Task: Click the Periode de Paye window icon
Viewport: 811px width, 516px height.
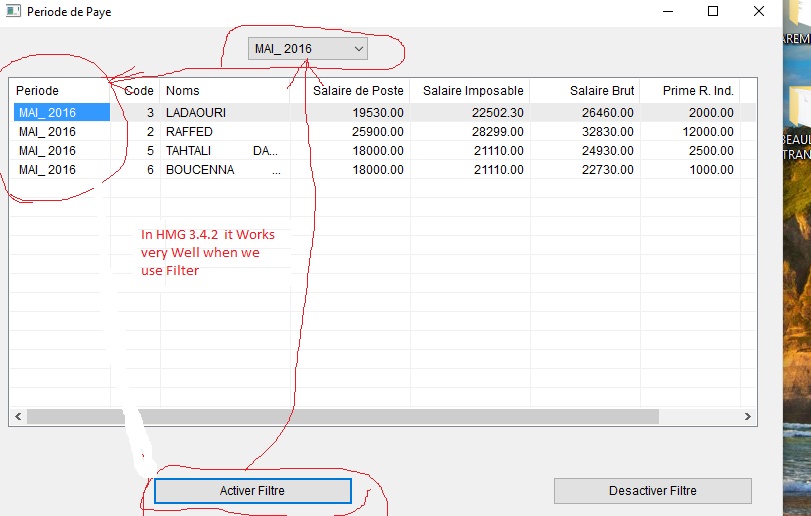Action: 13,11
